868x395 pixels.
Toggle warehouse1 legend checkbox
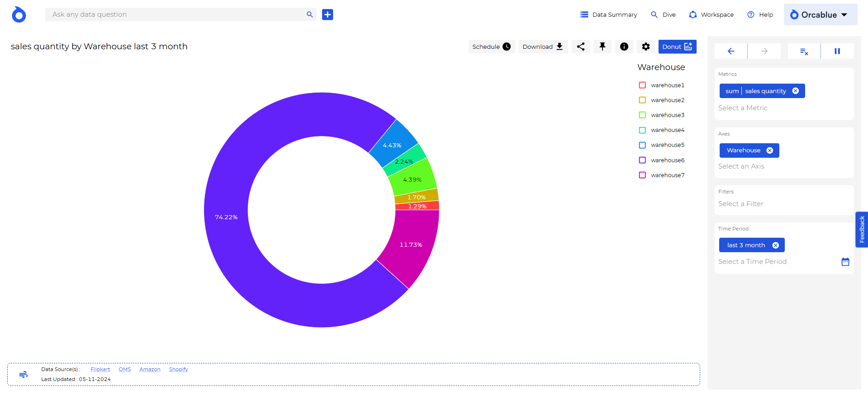point(642,85)
